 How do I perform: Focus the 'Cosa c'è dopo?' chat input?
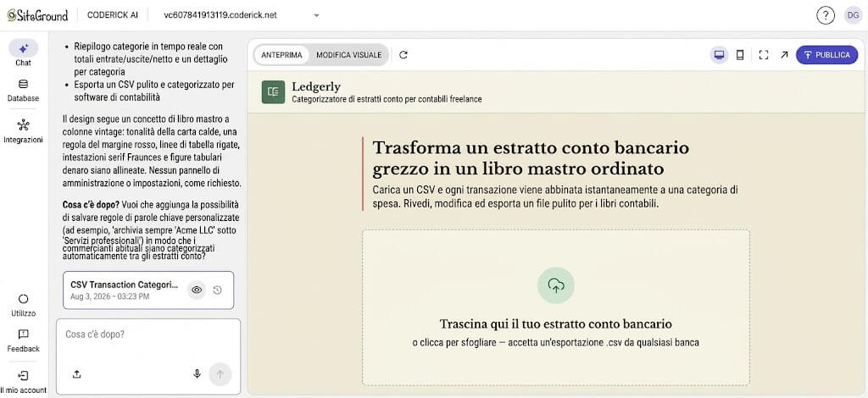coord(147,334)
